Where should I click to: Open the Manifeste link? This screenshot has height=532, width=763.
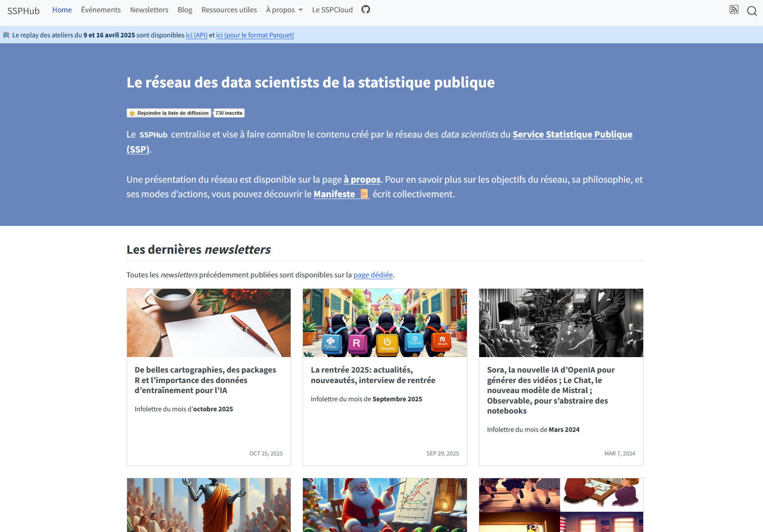click(x=334, y=194)
